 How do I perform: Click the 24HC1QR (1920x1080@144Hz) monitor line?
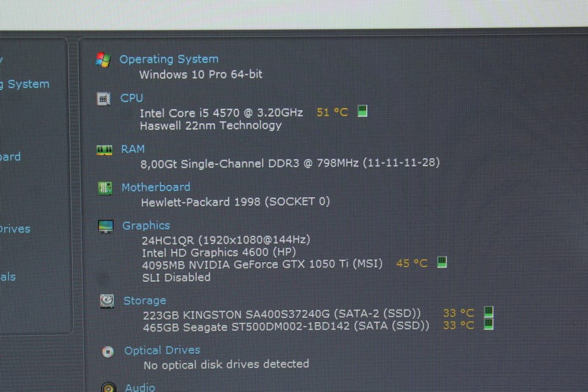[226, 239]
